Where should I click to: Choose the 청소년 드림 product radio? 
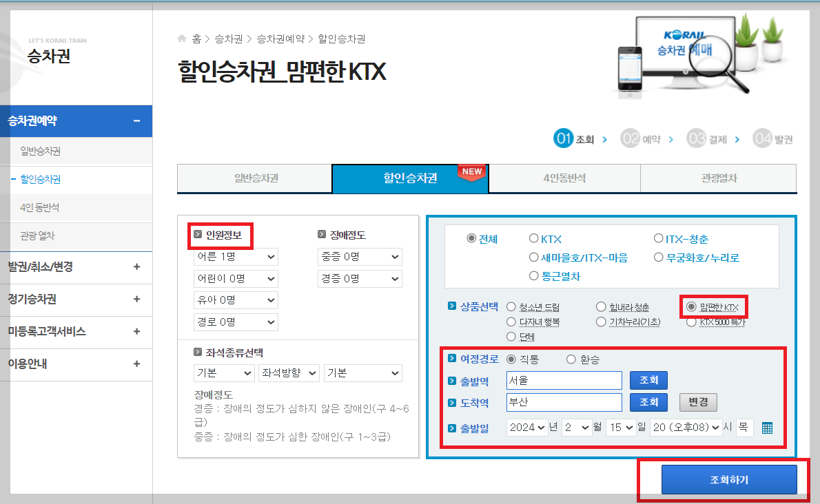(x=511, y=306)
